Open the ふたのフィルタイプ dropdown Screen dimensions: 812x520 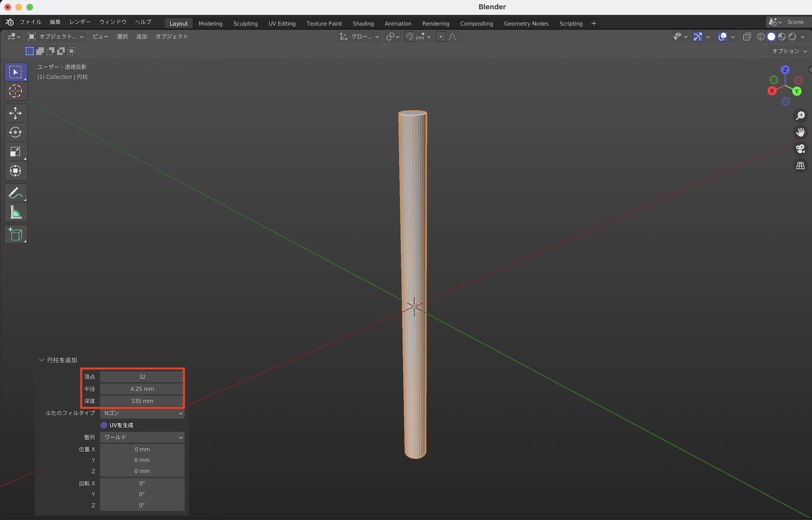coord(142,413)
